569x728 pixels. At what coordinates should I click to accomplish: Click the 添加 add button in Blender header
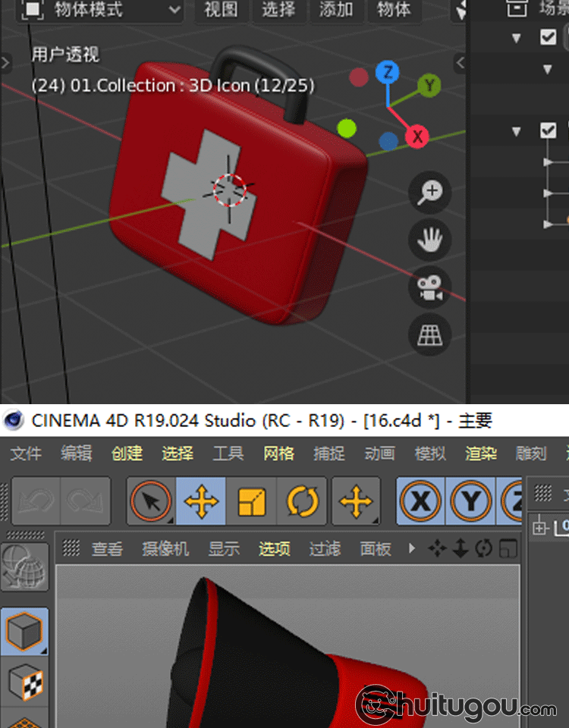coord(336,10)
